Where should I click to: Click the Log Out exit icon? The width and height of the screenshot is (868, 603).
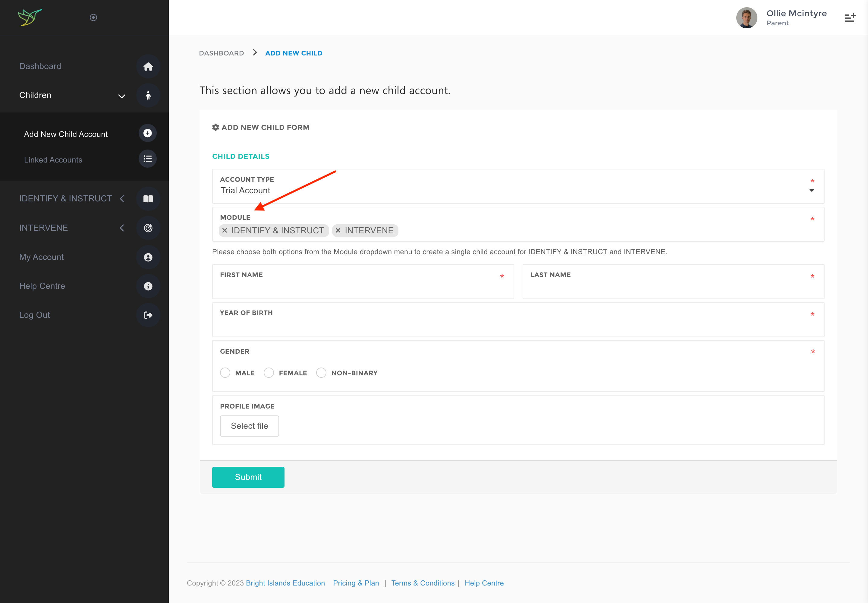click(x=148, y=315)
